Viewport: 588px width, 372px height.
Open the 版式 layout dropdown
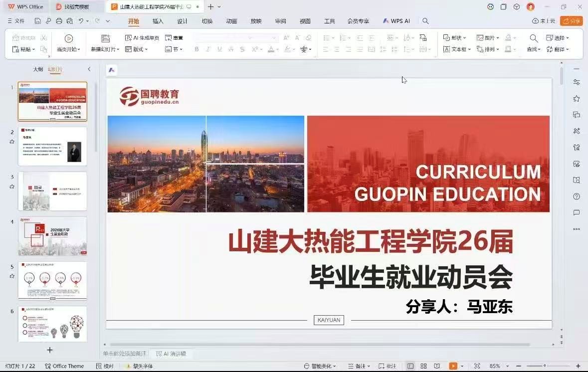[137, 49]
